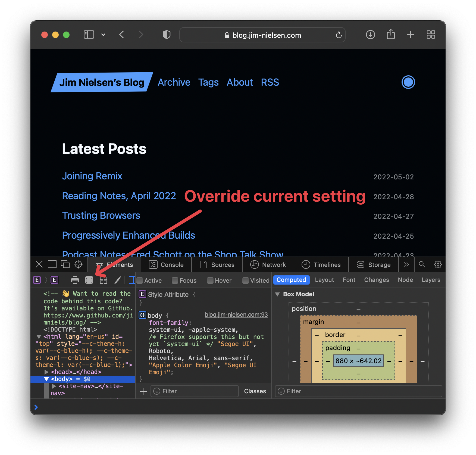Image resolution: width=476 pixels, height=455 pixels.
Task: Dock the inspector to the side
Action: [x=52, y=264]
